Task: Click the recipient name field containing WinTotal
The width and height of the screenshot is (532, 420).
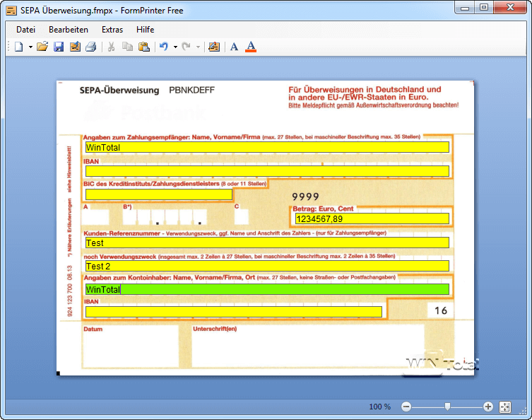Action: [x=267, y=147]
